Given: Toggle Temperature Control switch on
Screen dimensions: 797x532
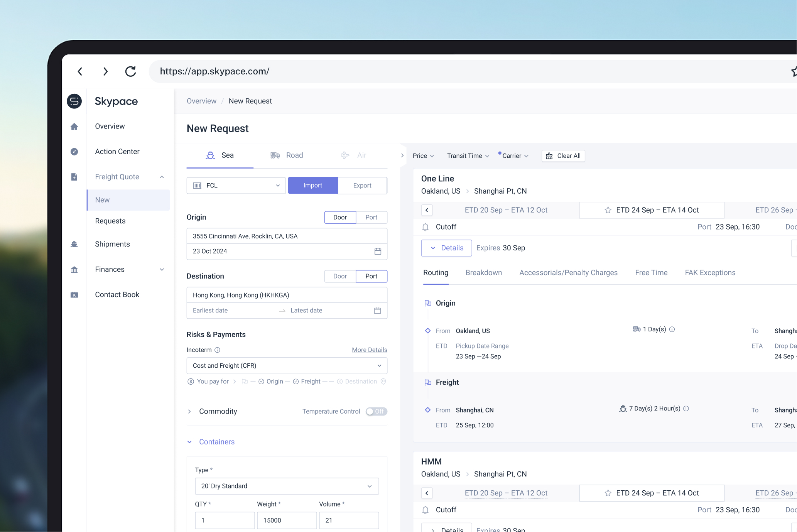Looking at the screenshot, I should pos(376,412).
